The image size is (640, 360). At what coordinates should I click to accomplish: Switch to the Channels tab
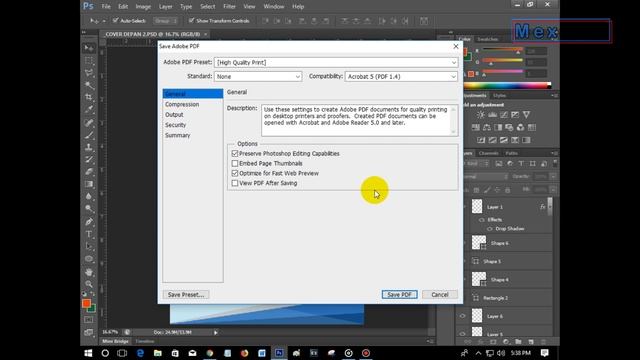pos(489,153)
